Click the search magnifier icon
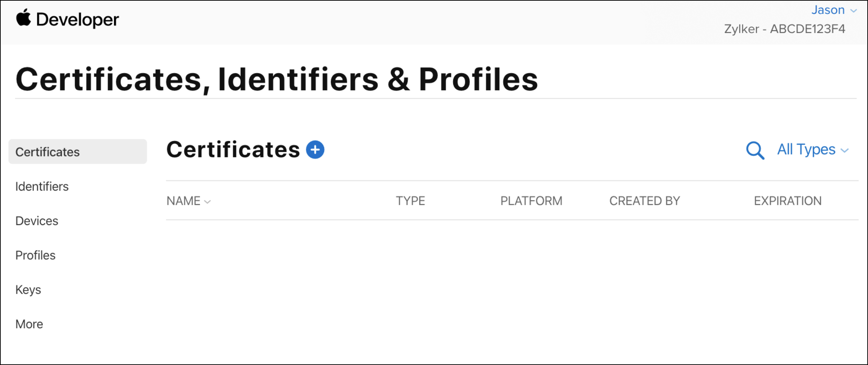 click(x=755, y=150)
